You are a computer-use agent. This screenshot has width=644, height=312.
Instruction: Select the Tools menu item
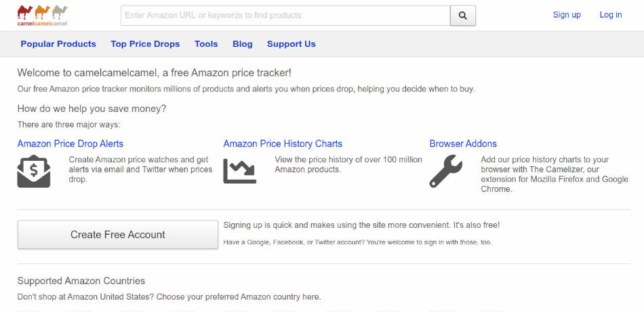[x=206, y=44]
